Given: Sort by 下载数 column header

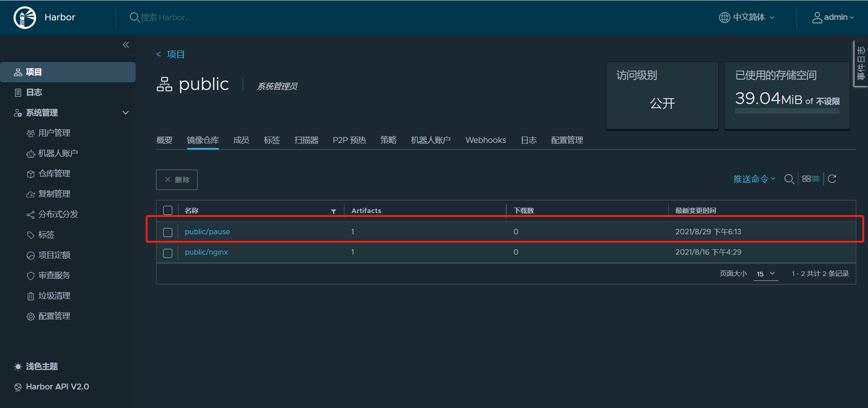Looking at the screenshot, I should (x=524, y=211).
